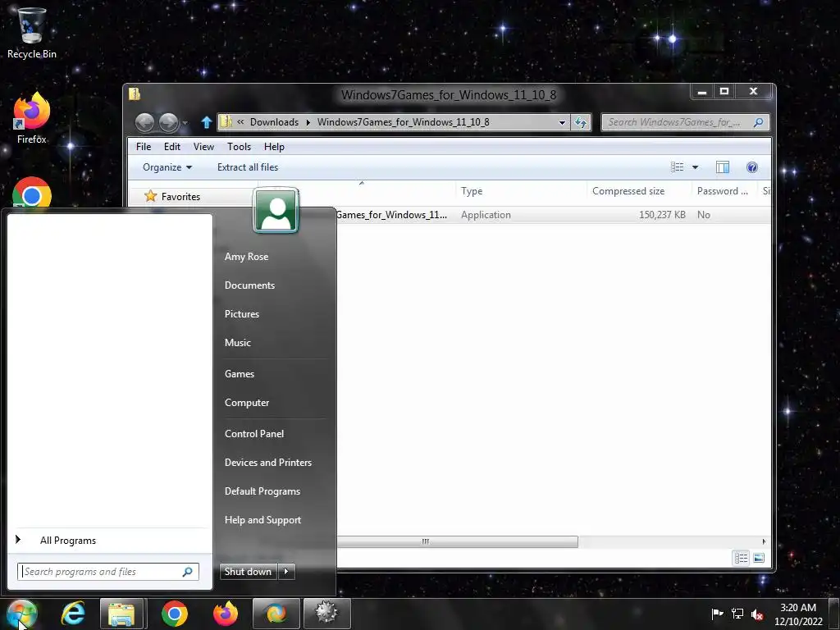The width and height of the screenshot is (840, 630).
Task: Open Action Center flag in the system tray
Action: 717,614
